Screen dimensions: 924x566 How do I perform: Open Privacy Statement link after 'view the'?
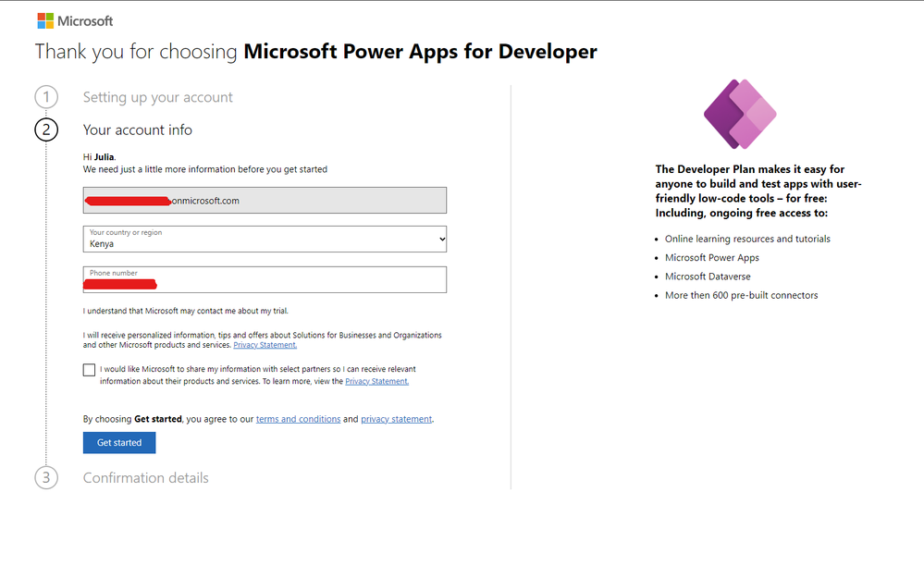coord(376,382)
